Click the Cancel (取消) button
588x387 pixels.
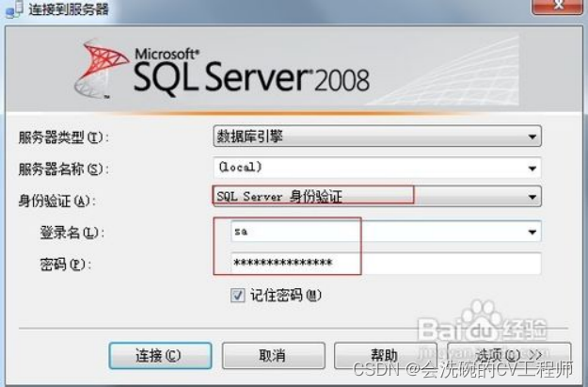[274, 355]
